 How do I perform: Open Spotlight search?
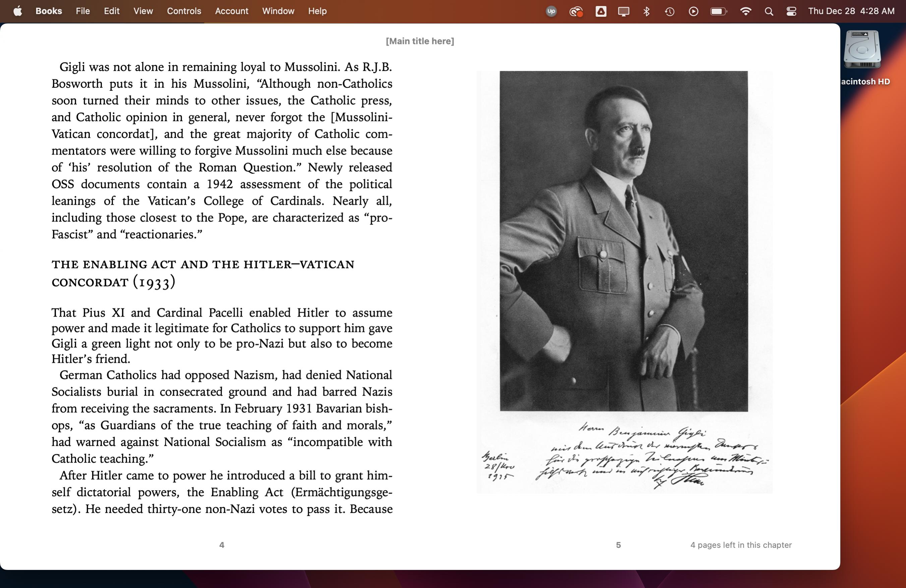769,11
